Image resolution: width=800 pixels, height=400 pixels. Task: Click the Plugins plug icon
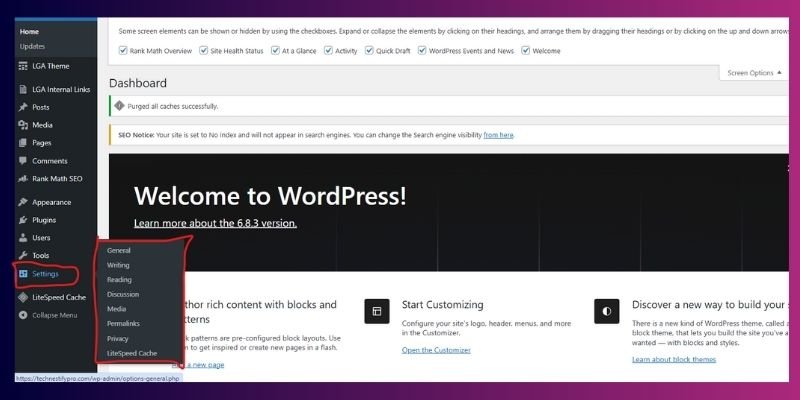(x=22, y=220)
